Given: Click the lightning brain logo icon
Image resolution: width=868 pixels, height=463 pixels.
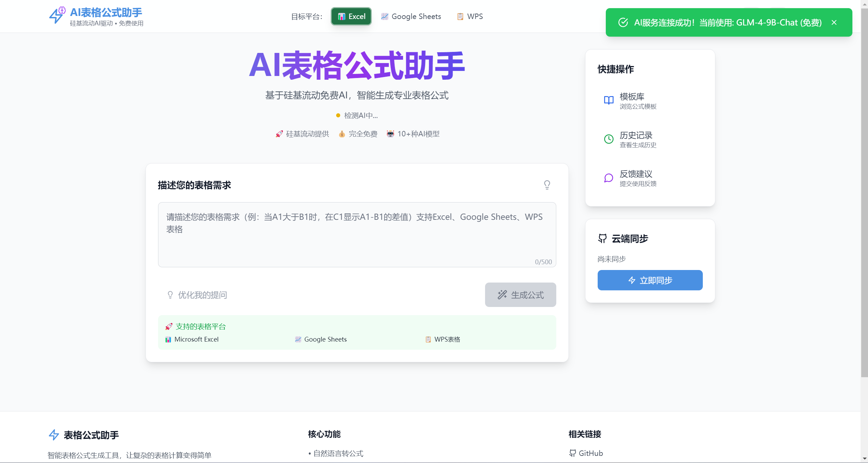Looking at the screenshot, I should (57, 16).
